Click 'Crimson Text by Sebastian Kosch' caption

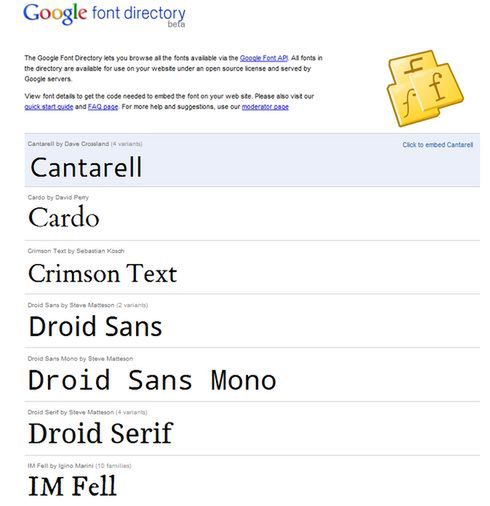[76, 251]
